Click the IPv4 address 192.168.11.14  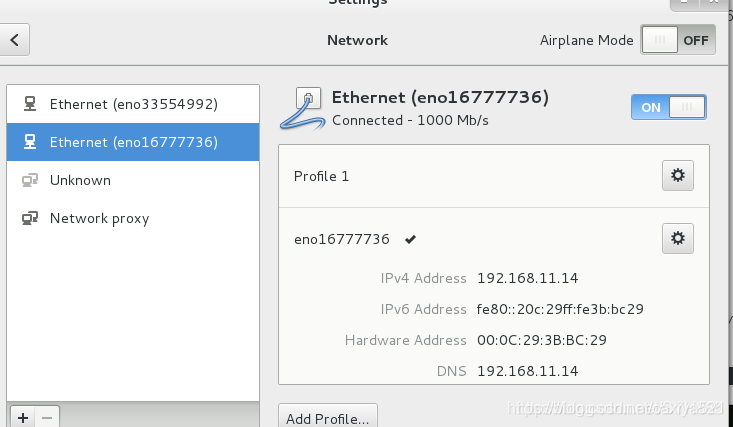coord(527,278)
